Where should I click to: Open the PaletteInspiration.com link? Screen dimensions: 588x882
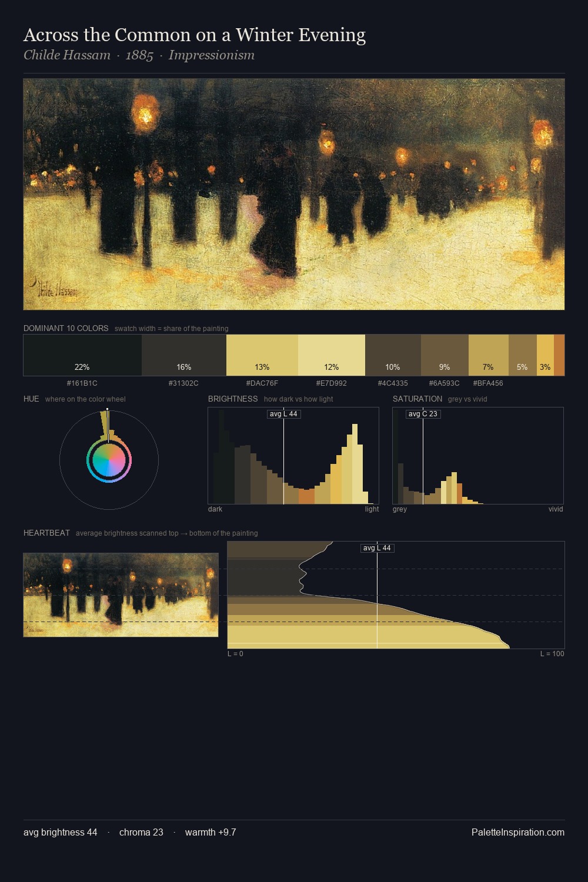[518, 832]
